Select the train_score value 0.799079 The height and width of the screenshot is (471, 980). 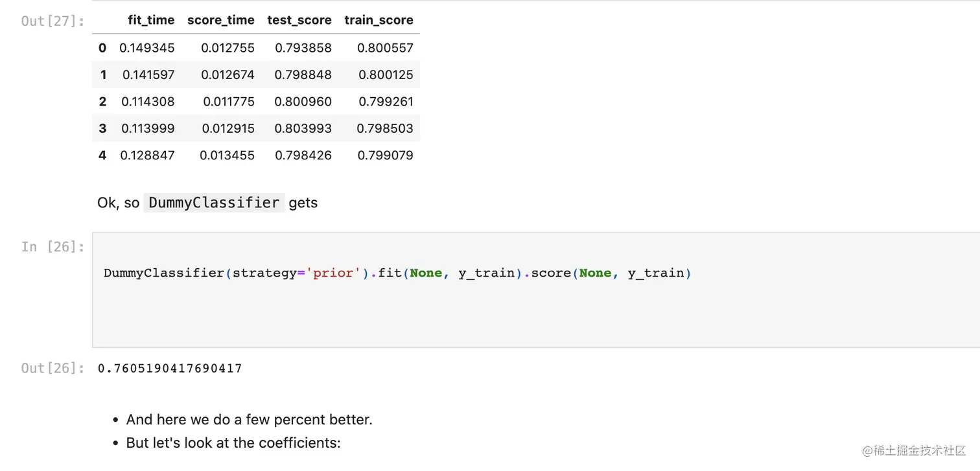click(385, 155)
